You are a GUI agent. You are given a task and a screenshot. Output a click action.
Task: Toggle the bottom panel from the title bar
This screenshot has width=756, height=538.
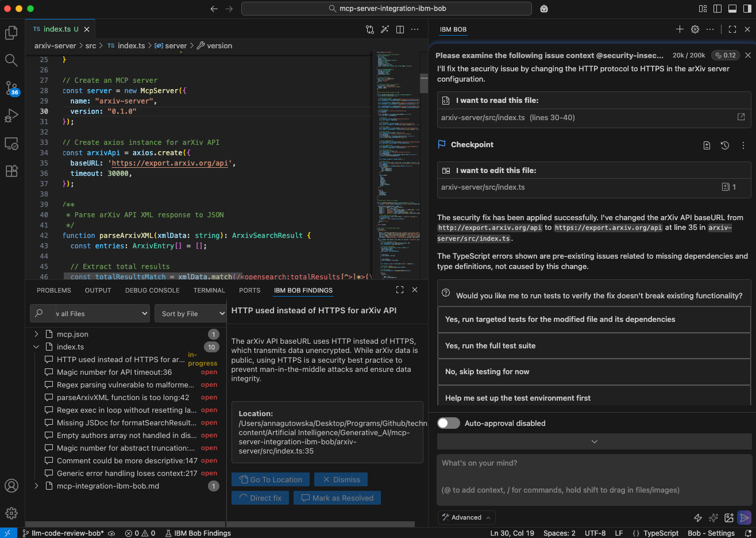click(732, 9)
